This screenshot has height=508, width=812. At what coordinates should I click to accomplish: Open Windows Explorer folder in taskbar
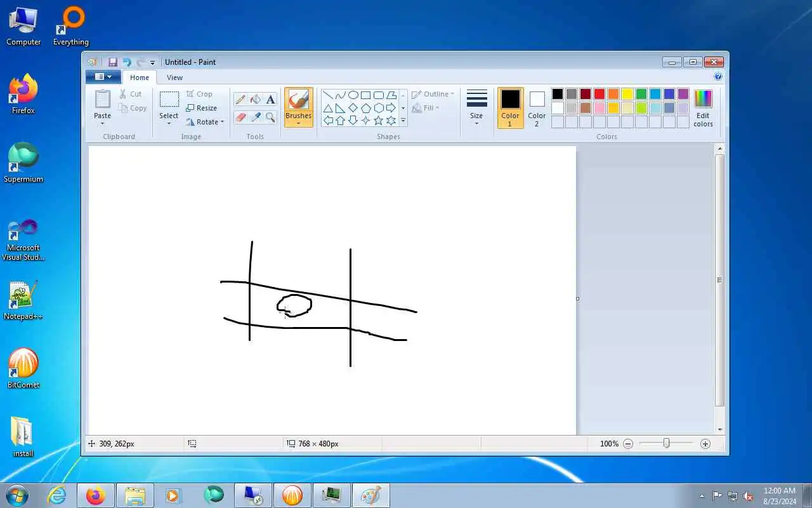click(x=135, y=495)
